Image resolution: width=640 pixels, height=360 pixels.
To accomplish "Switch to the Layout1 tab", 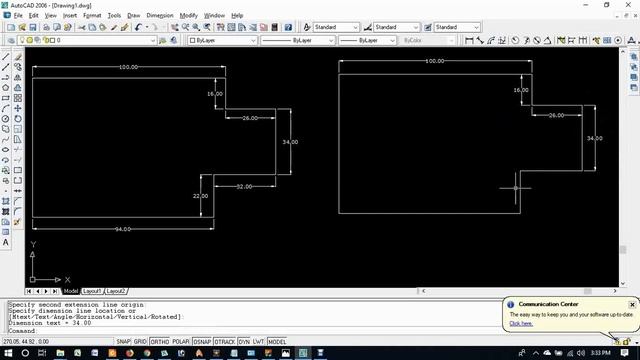I will 92,291.
